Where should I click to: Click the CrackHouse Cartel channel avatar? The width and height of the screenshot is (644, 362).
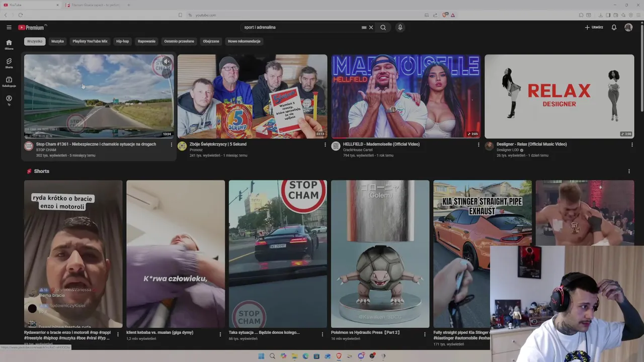click(x=336, y=146)
